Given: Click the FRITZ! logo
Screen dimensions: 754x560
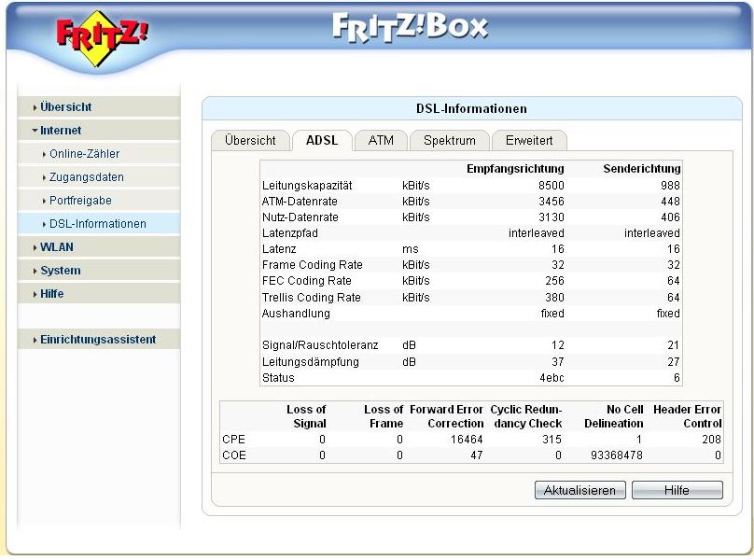Looking at the screenshot, I should [103, 38].
